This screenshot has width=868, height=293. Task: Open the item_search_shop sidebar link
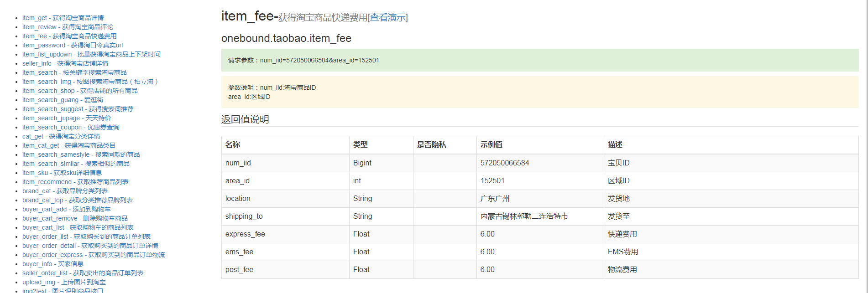[x=80, y=91]
